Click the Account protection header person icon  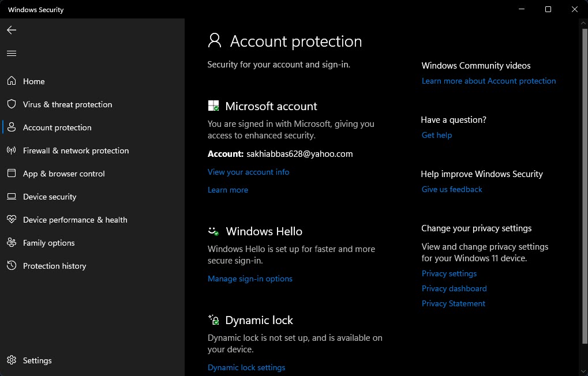pos(215,40)
